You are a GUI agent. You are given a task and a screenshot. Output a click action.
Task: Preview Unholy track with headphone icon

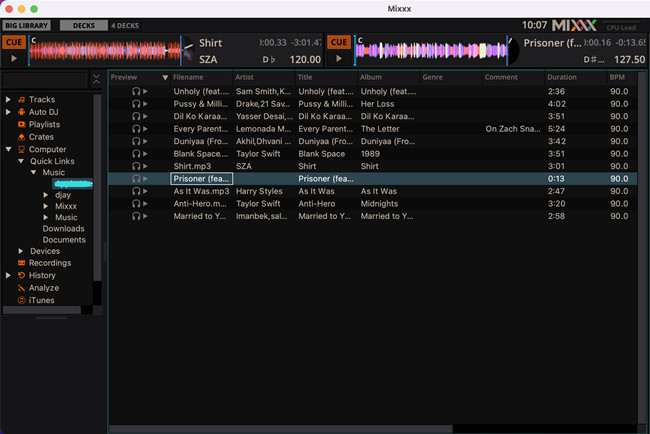(x=136, y=91)
